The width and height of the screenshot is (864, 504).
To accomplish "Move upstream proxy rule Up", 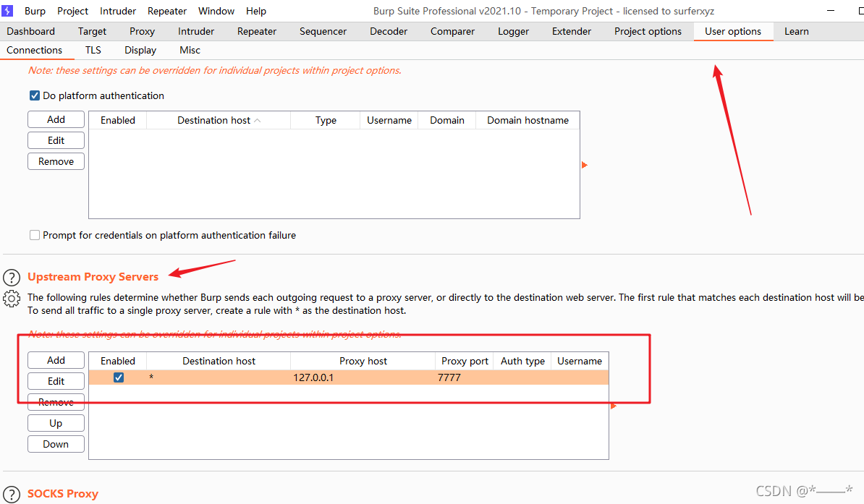I will (56, 423).
